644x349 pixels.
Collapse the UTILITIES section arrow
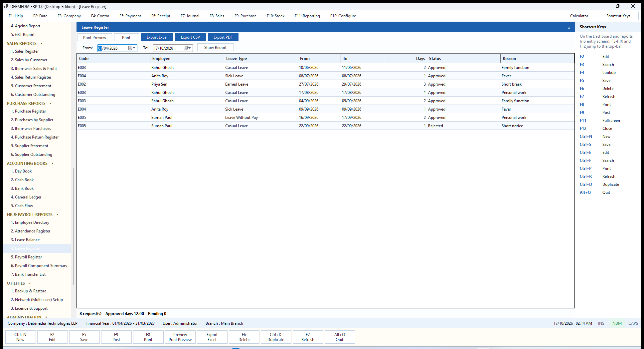[30, 283]
